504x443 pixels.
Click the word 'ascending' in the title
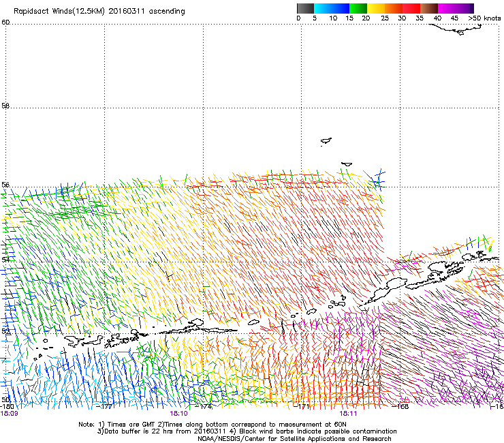(167, 12)
